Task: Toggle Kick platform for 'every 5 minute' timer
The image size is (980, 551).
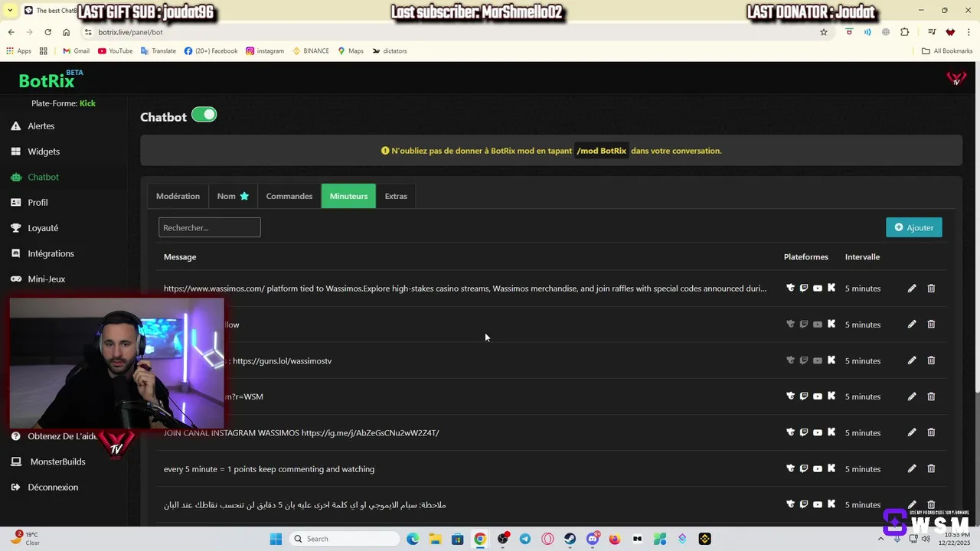Action: [831, 468]
